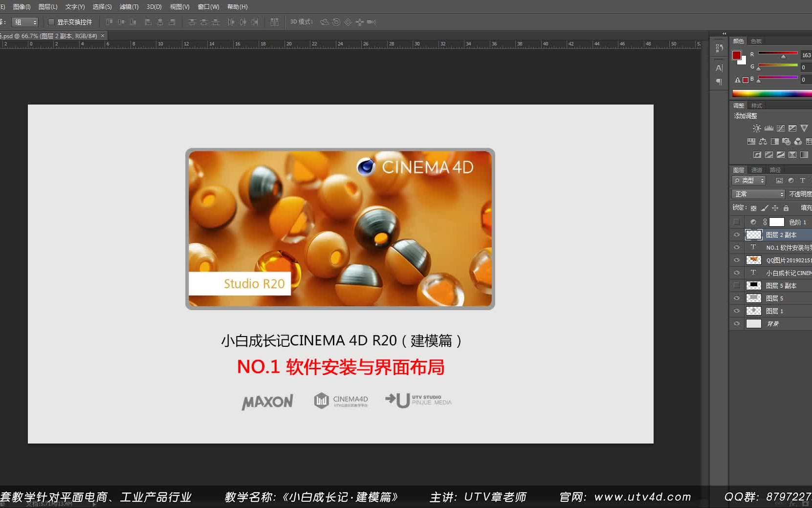Add a Brightness/Contrast adjustment

(x=757, y=128)
